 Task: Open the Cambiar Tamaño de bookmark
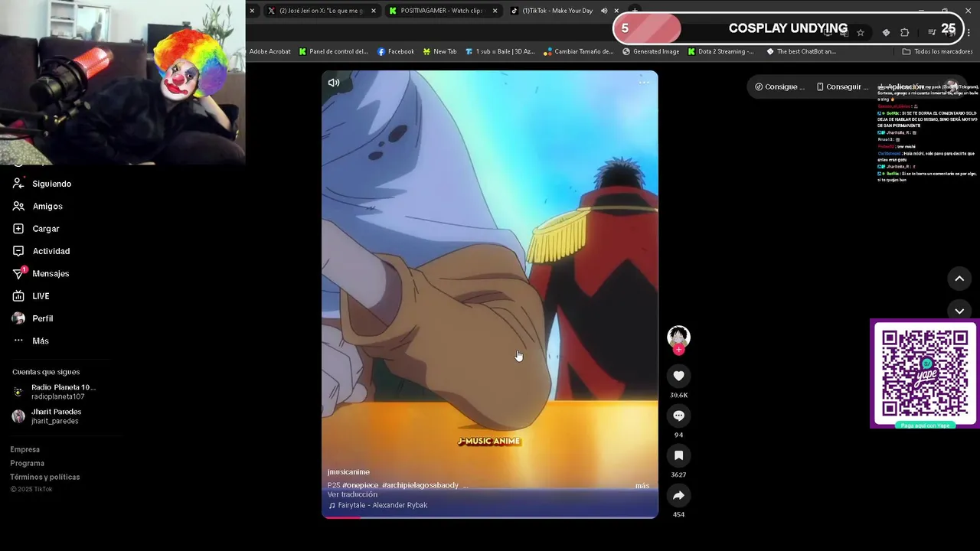578,51
